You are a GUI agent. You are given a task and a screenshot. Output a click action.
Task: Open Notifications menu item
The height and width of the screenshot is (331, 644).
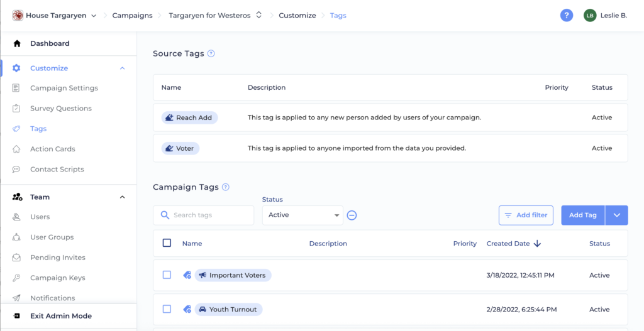pyautogui.click(x=53, y=298)
